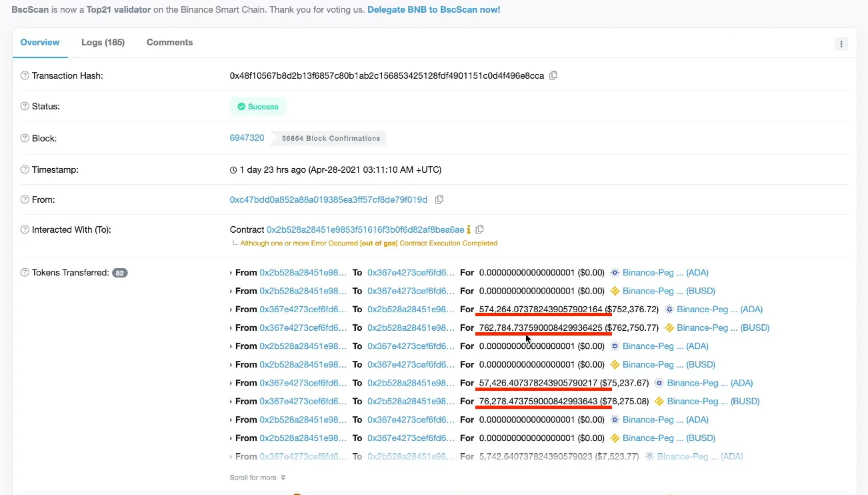
Task: Open Binance-Peg (BUSD) link in the $76,275.08 row
Action: coord(713,401)
